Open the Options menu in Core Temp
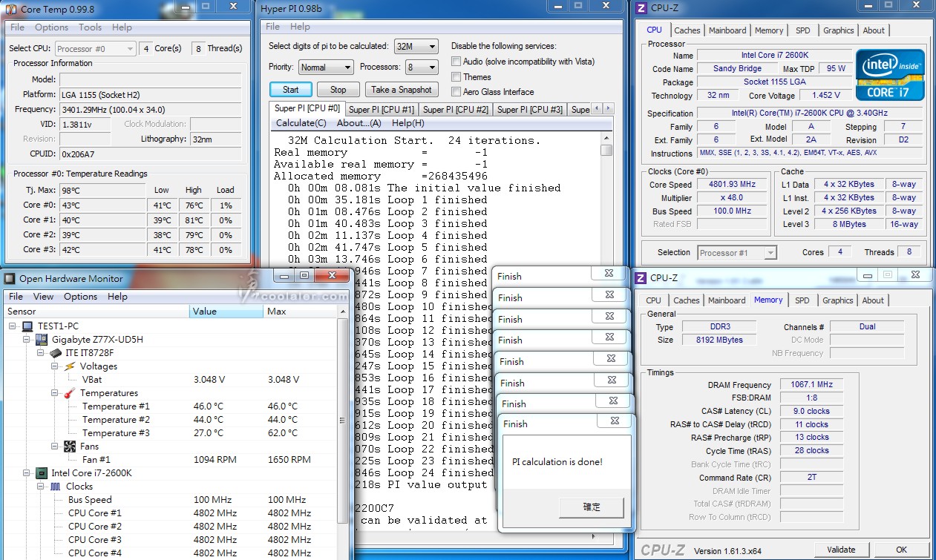Screen dimensions: 936x560 [52, 27]
